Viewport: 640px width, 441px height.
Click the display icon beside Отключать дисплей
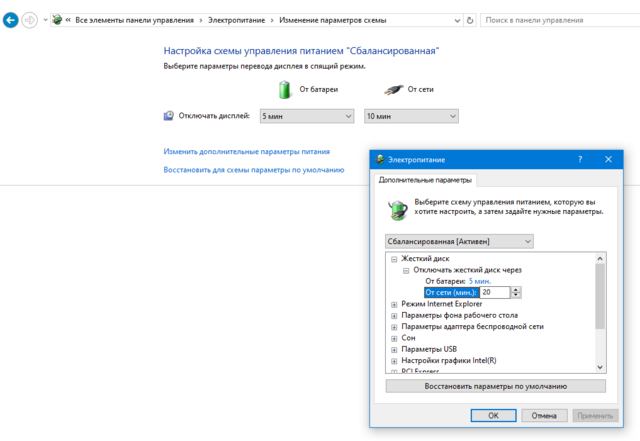[168, 116]
